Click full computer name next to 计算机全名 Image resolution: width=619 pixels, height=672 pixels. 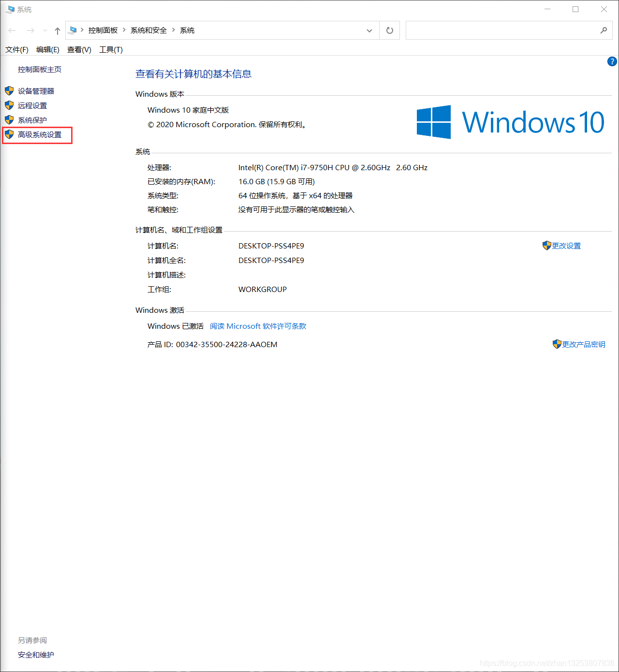pyautogui.click(x=271, y=260)
